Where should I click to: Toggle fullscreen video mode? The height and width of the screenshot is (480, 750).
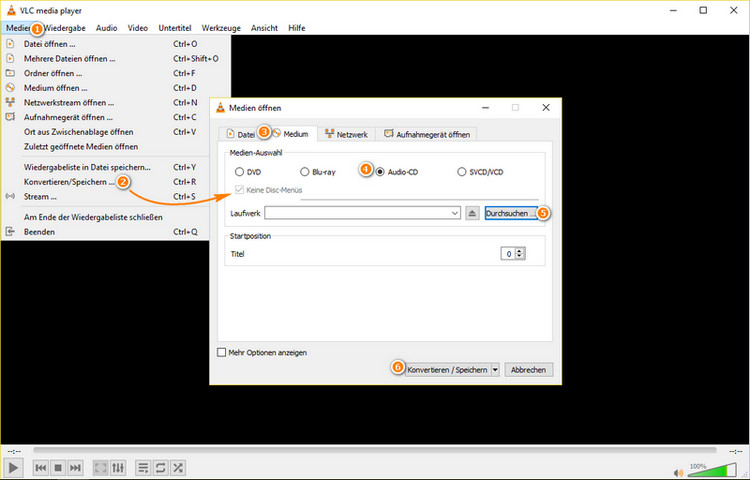point(101,467)
